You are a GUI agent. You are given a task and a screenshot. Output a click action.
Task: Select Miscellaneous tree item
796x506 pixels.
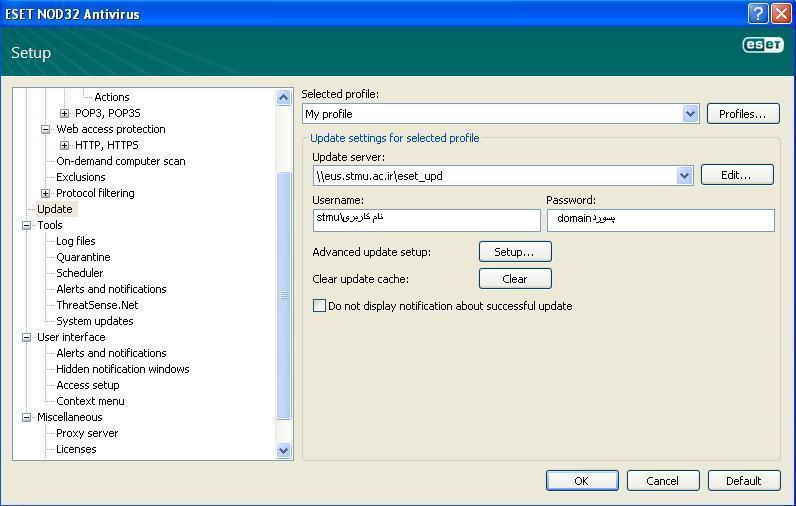coord(70,417)
